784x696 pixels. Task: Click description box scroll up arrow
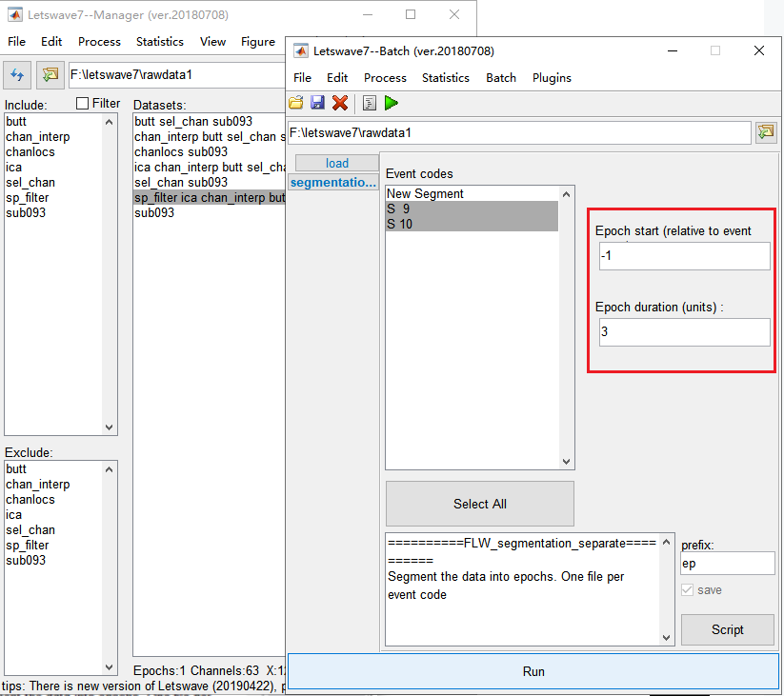click(x=666, y=542)
